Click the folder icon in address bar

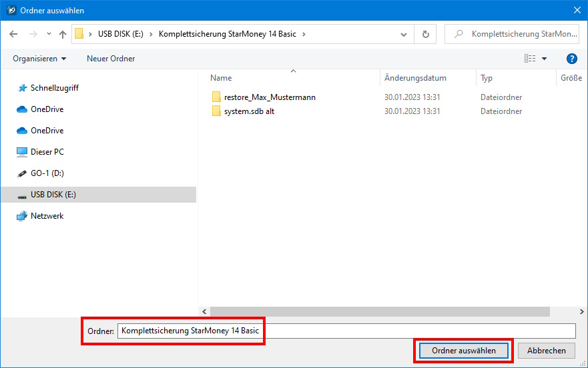tap(79, 34)
